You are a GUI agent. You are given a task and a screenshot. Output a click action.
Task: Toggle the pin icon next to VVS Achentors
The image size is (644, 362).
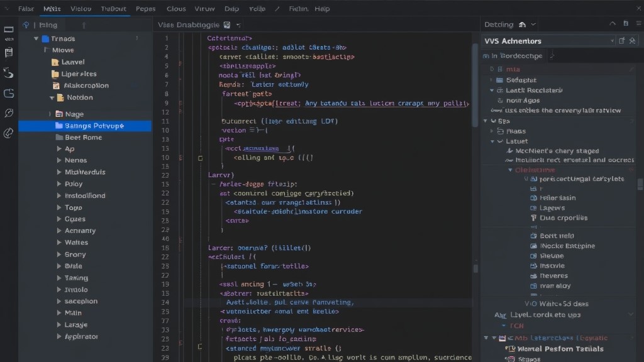(632, 40)
